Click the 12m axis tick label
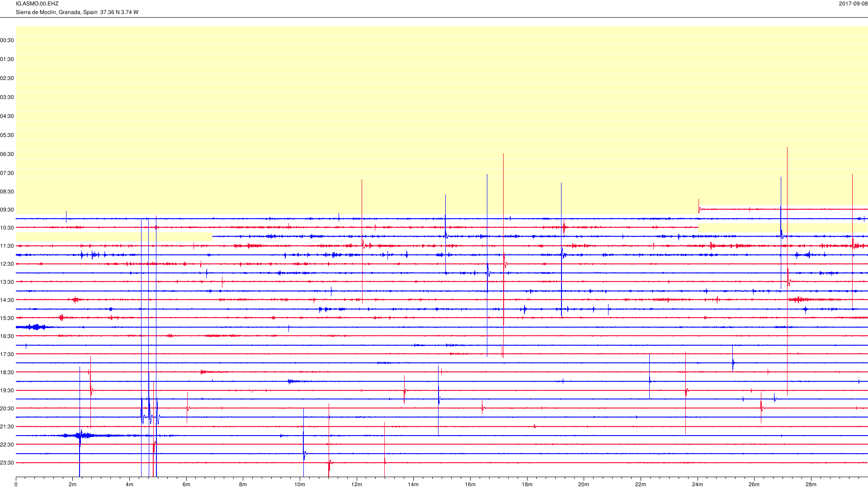The width and height of the screenshot is (868, 488). (357, 484)
